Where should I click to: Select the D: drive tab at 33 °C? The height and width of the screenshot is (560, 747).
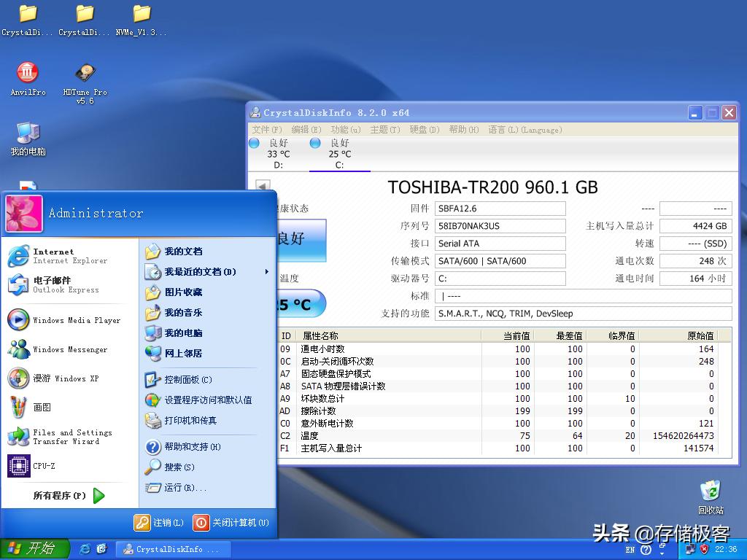[278, 153]
